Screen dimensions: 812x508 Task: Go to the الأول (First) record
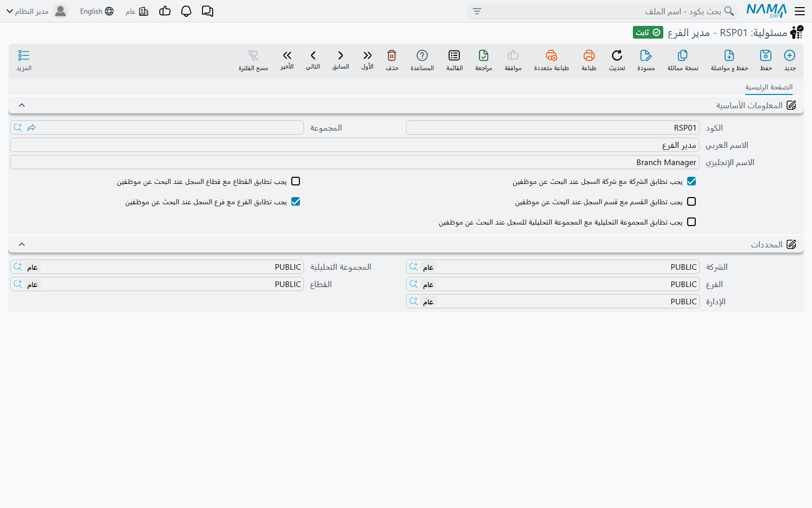pos(367,59)
